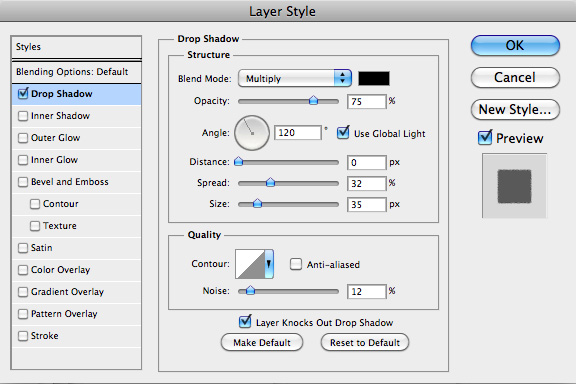The height and width of the screenshot is (384, 576).
Task: Click the style preview thumbnail square
Action: tap(514, 186)
